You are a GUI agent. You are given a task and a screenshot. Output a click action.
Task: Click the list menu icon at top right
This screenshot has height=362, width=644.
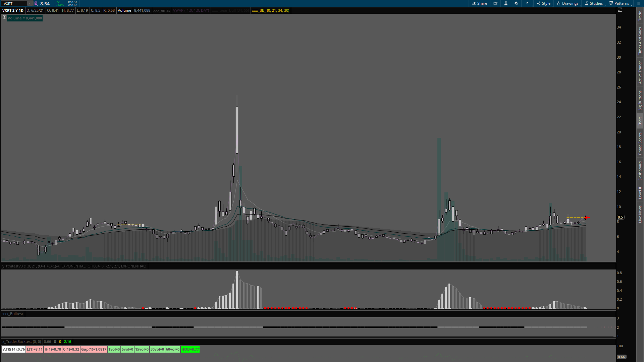[639, 3]
